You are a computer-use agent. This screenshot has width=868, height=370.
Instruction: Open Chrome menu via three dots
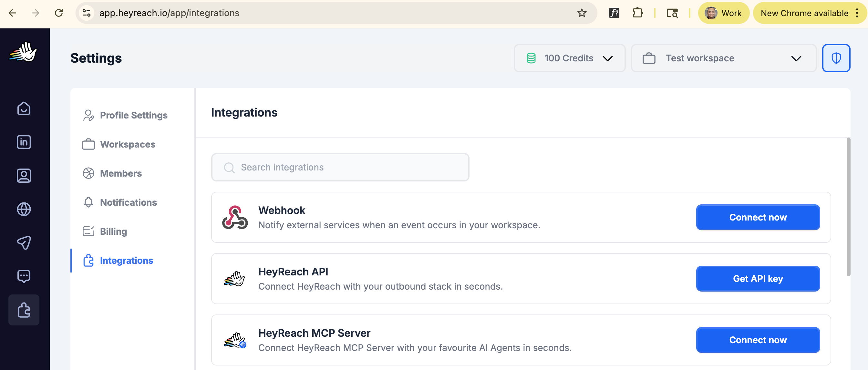point(857,13)
